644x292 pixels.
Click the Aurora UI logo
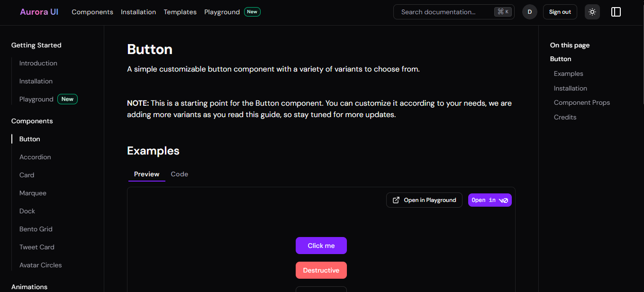pyautogui.click(x=39, y=12)
